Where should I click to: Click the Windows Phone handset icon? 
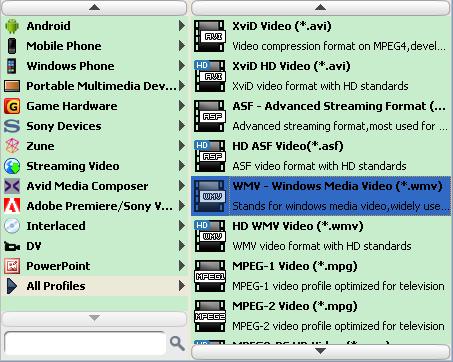[12, 66]
